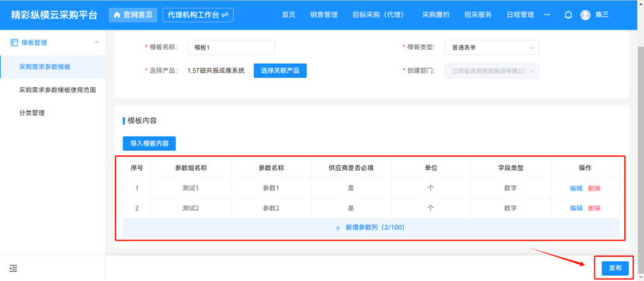Open the 首页 menu item
644x281 pixels.
(x=288, y=16)
